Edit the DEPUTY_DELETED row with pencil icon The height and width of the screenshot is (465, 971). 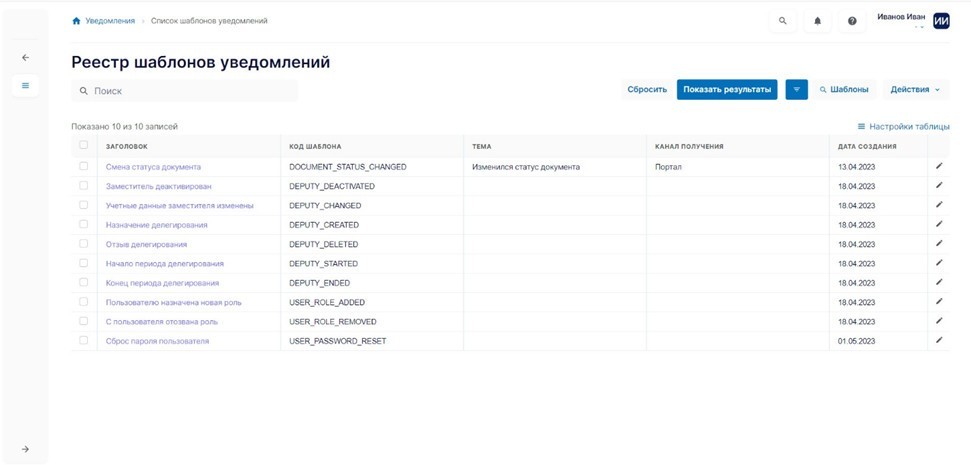coord(939,243)
